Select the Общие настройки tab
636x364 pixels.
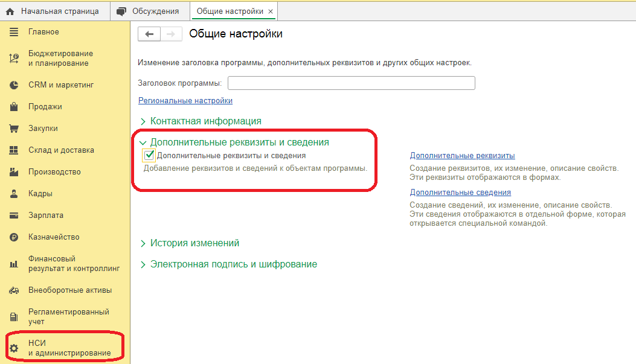230,11
